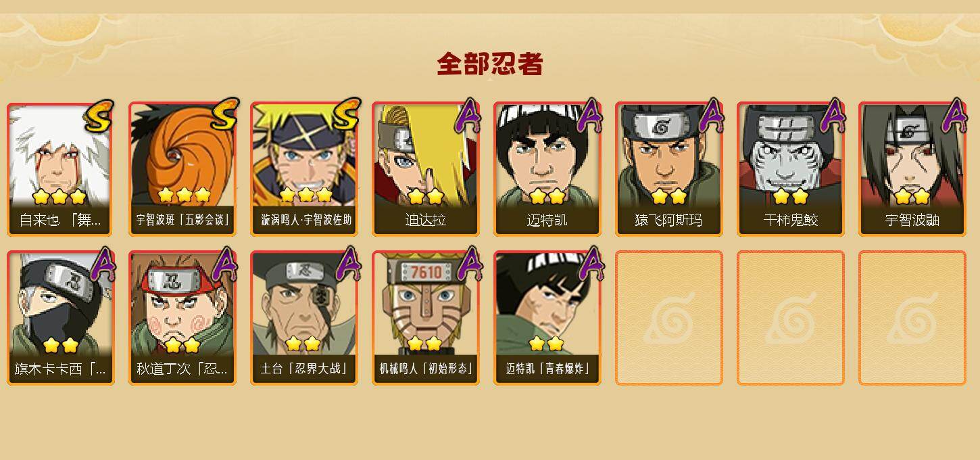
Task: Click the 迪达拉 portrait
Action: click(x=426, y=169)
